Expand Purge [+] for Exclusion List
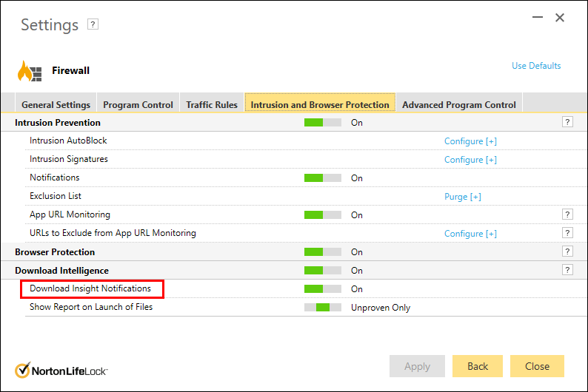 click(x=463, y=197)
